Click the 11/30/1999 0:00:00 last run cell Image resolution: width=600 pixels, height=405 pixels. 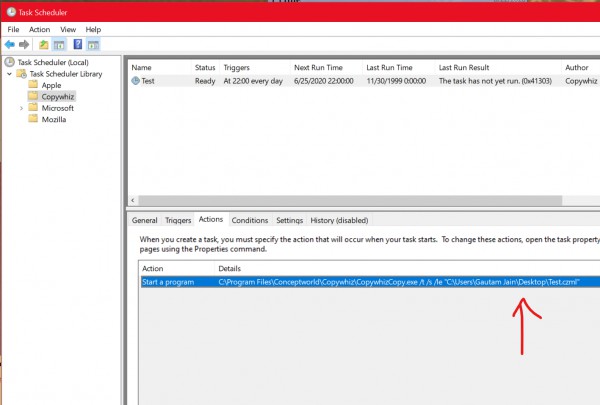396,81
